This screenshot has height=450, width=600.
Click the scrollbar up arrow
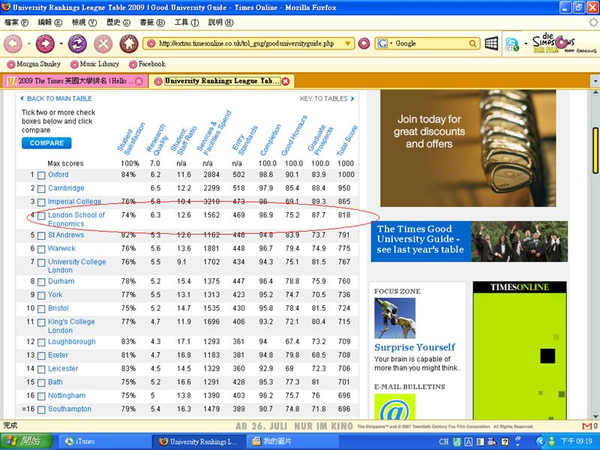595,93
